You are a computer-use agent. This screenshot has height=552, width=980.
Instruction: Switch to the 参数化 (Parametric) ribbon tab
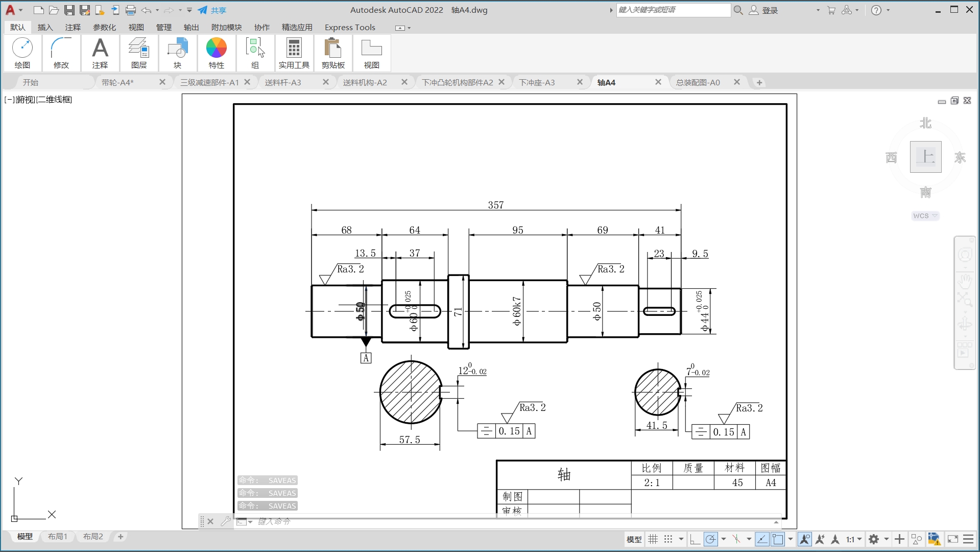pos(105,27)
